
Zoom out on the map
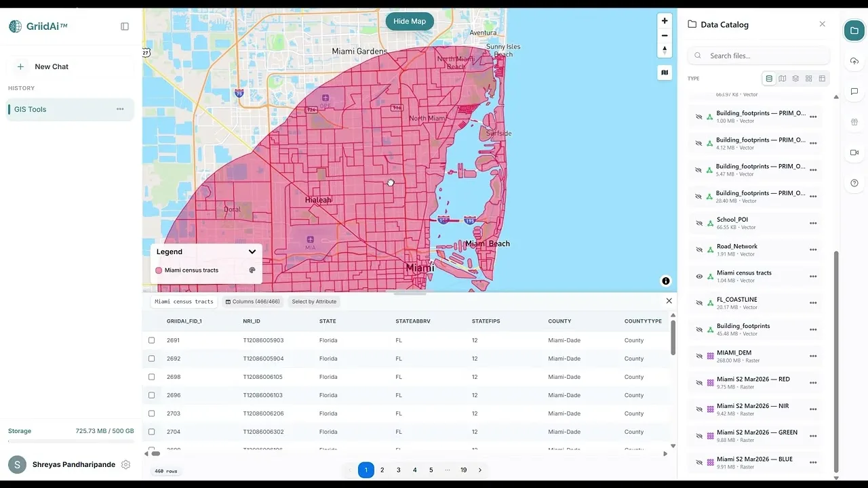665,35
